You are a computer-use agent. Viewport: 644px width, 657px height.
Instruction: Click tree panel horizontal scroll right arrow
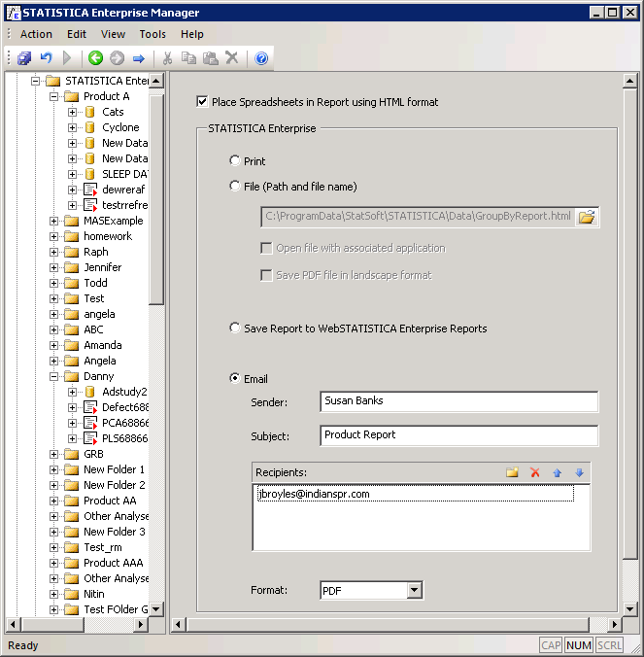click(141, 624)
